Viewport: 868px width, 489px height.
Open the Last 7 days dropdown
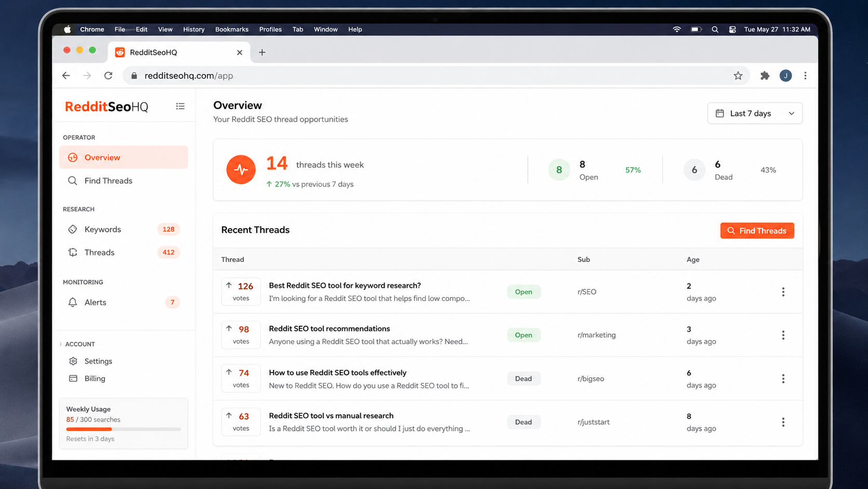[x=755, y=113]
